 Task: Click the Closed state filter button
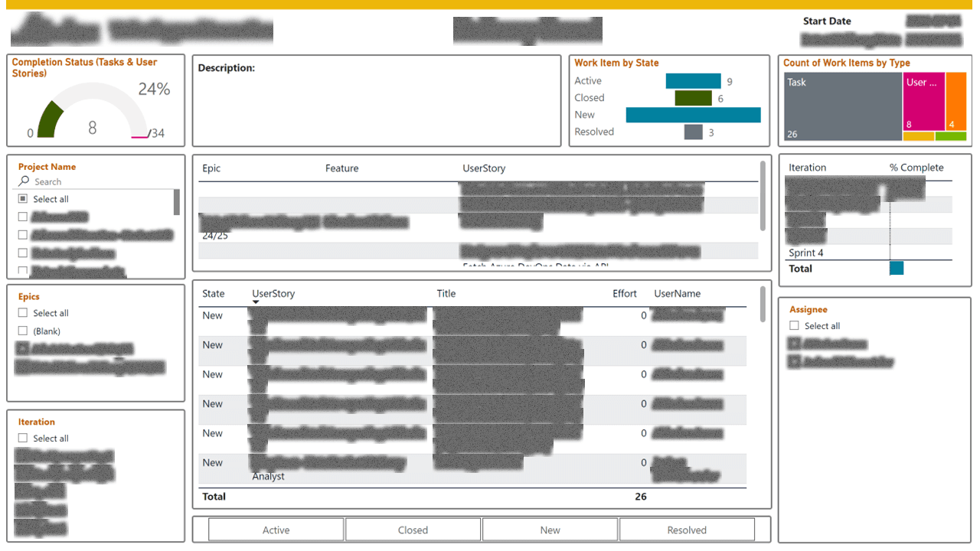[413, 529]
